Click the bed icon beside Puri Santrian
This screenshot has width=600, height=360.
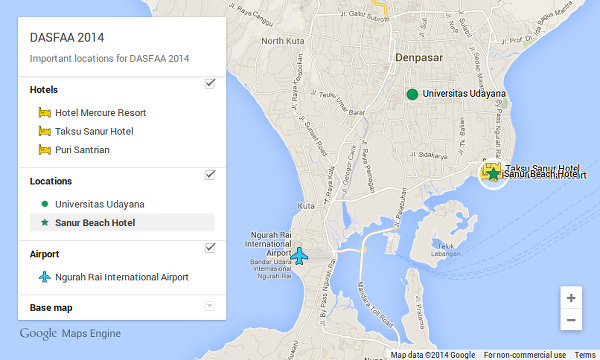click(45, 150)
